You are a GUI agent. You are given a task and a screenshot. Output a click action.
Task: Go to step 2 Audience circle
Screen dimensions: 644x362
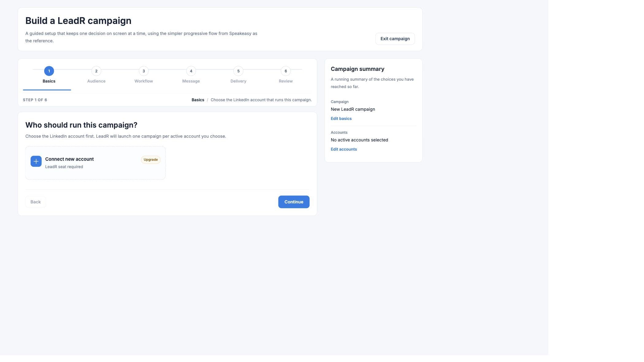(x=96, y=71)
